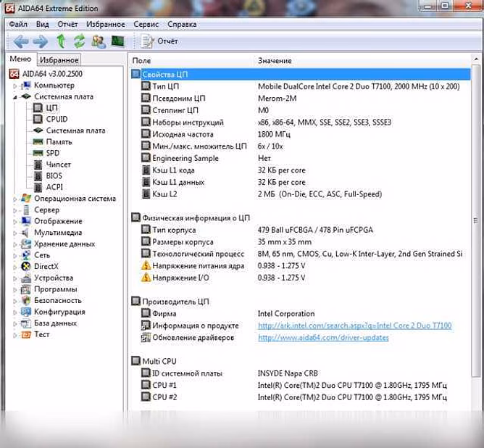Screen dimensions: 484x448
Task: Switch to the Избранное tab in side panel
Action: (59, 60)
